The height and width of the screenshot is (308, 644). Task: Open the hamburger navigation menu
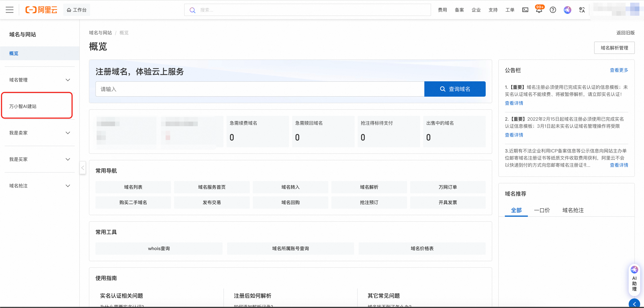pos(10,10)
